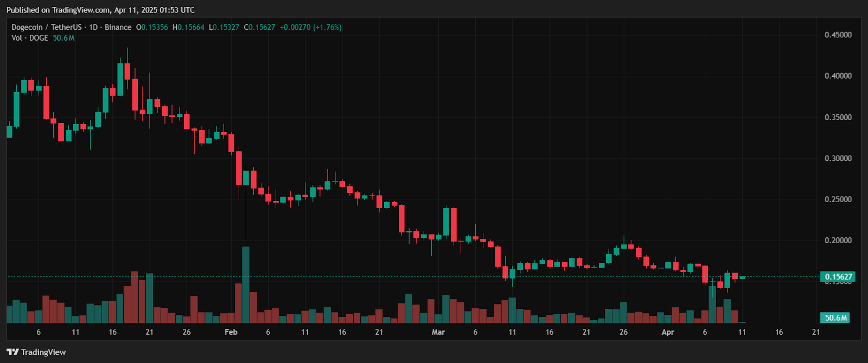The width and height of the screenshot is (868, 363).
Task: Click the 0.20000 price axis label
Action: (838, 241)
